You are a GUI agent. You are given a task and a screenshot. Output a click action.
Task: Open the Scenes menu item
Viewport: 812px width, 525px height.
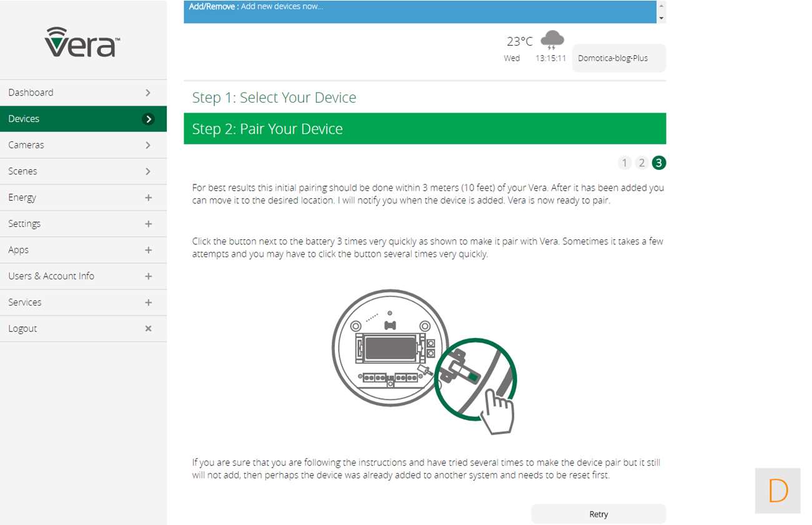coord(83,171)
